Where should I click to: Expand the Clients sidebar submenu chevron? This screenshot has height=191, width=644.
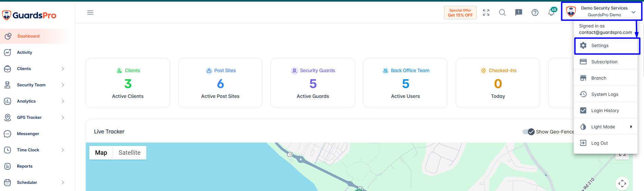coord(63,69)
